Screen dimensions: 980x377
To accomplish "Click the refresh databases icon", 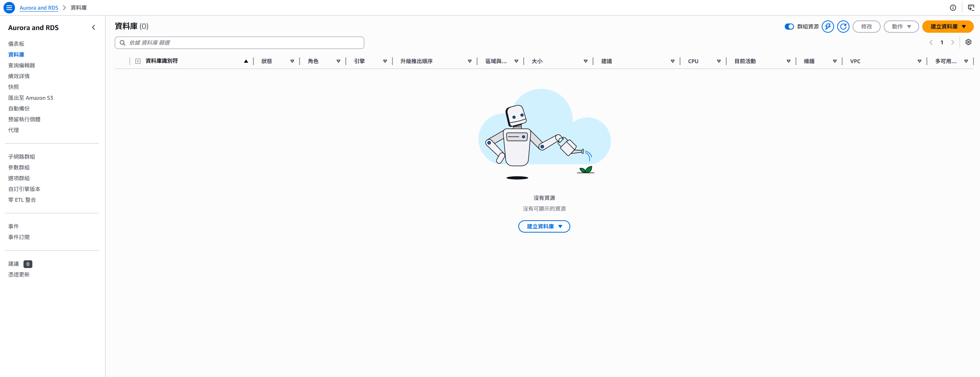I will pyautogui.click(x=843, y=27).
